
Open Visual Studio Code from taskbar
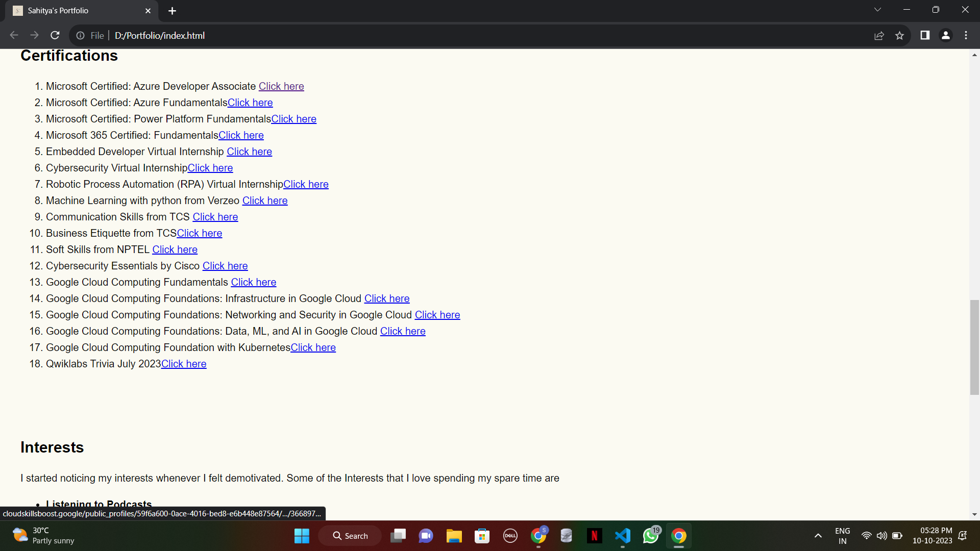click(623, 536)
